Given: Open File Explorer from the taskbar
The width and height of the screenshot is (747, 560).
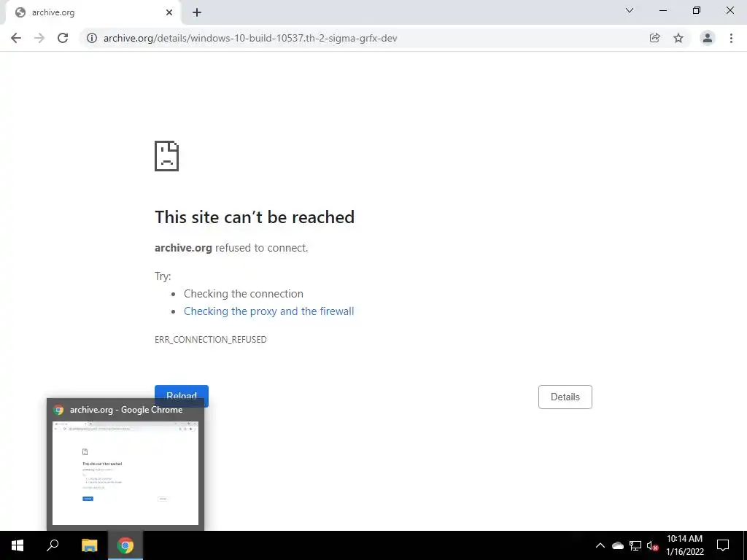Looking at the screenshot, I should [x=89, y=545].
